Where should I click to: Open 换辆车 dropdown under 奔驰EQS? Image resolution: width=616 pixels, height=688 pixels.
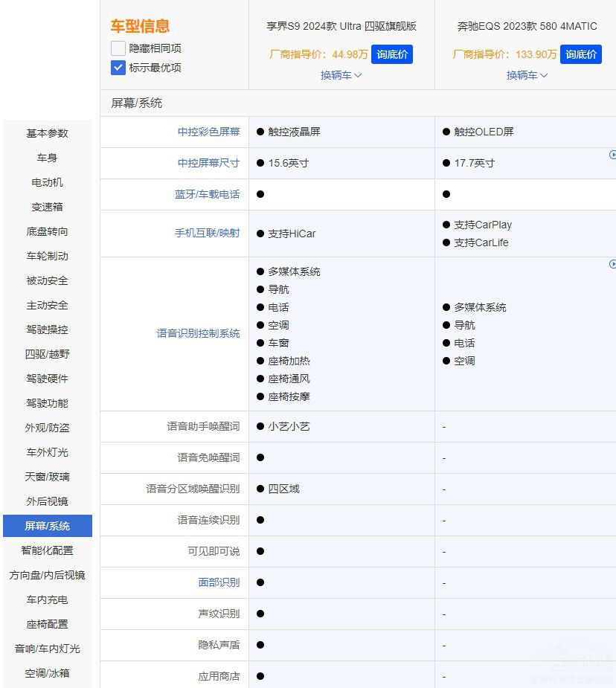[x=527, y=75]
